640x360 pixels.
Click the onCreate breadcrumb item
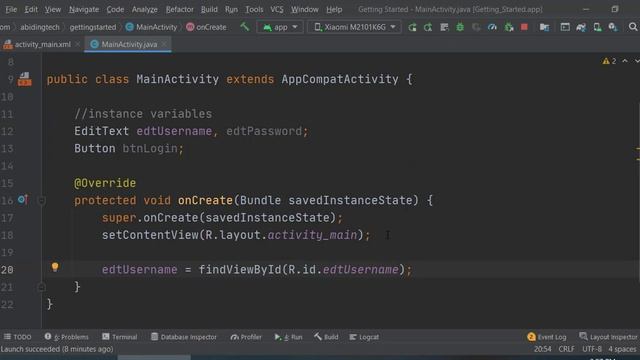(x=206, y=27)
